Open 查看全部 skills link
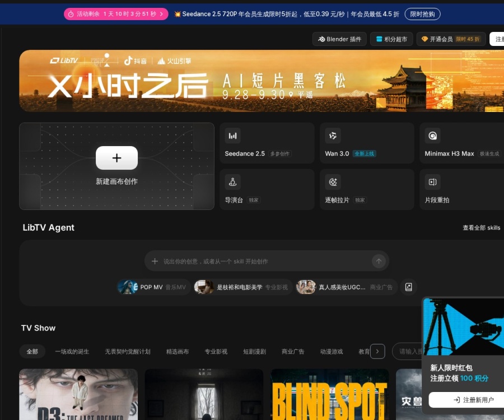 (481, 228)
